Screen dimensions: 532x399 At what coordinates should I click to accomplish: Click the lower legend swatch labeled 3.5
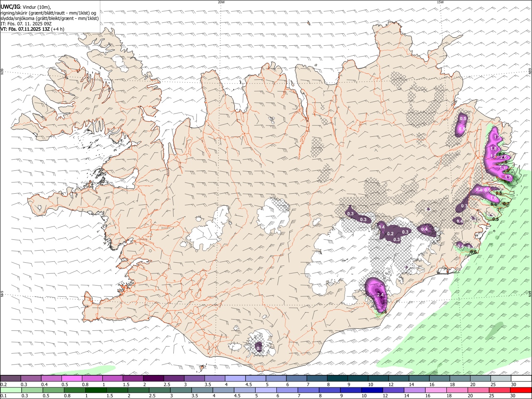coord(202,390)
